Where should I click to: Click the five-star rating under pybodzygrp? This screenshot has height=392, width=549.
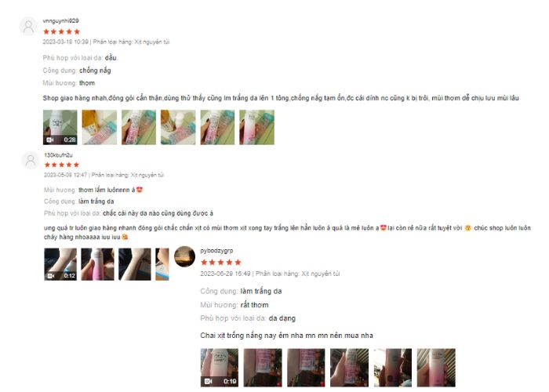(221, 263)
